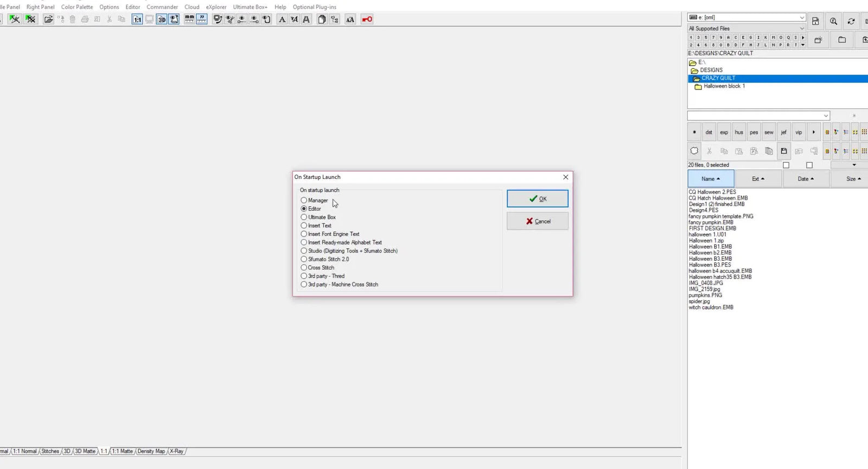Switch to the Density Map tab
This screenshot has width=868, height=469.
point(151,451)
